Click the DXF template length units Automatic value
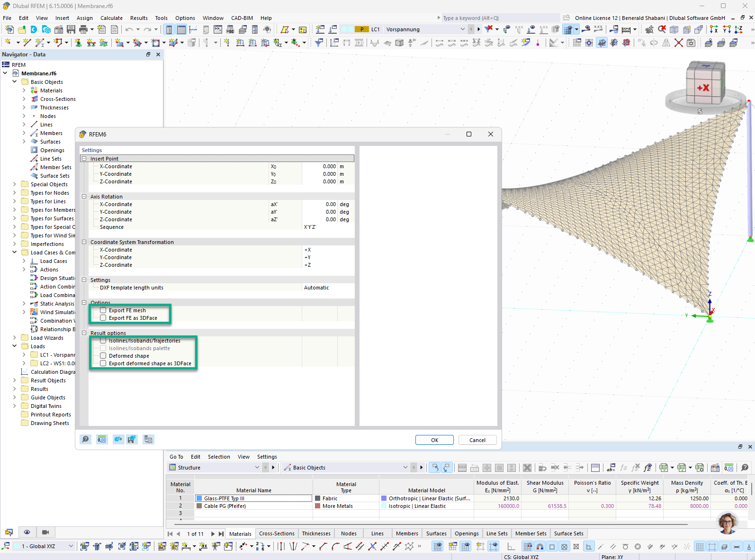The width and height of the screenshot is (755, 560). pyautogui.click(x=328, y=288)
